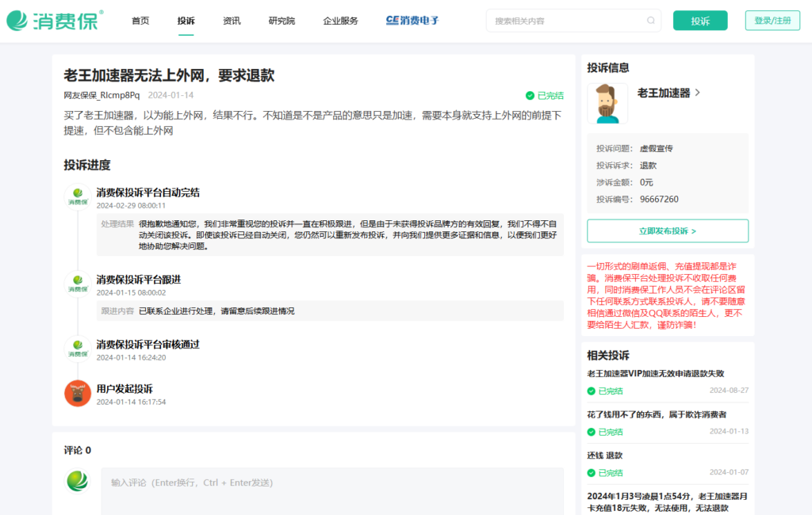812x515 pixels.
Task: Focus the 搜索相关内容 search field
Action: [x=567, y=21]
